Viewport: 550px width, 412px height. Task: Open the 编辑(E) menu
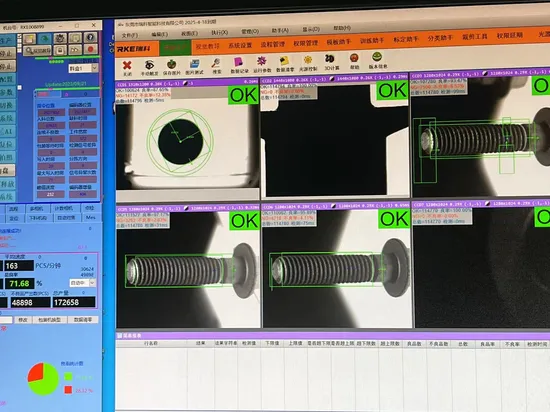pos(160,34)
